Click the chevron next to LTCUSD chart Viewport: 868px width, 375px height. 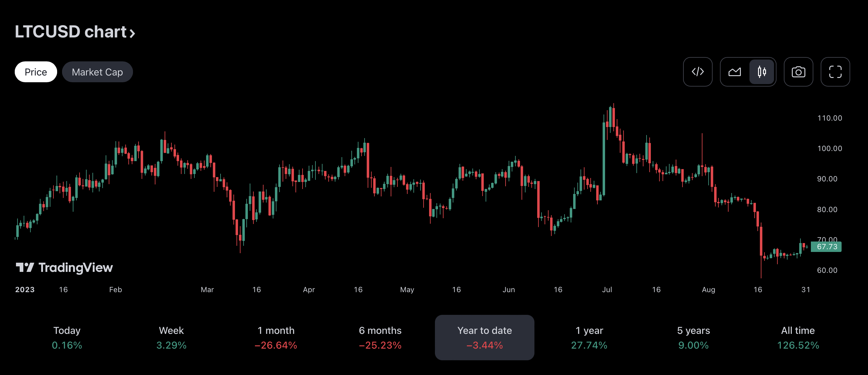pyautogui.click(x=132, y=33)
